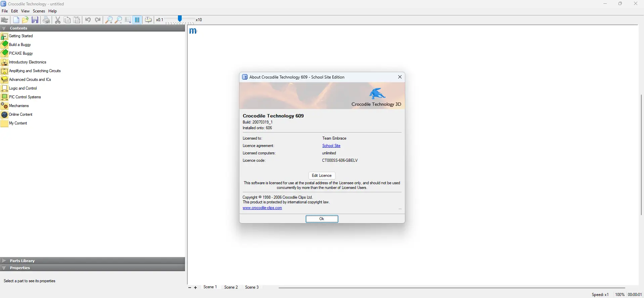Viewport: 644px width, 298px height.
Task: Click the Edit Licence button
Action: pos(322,176)
